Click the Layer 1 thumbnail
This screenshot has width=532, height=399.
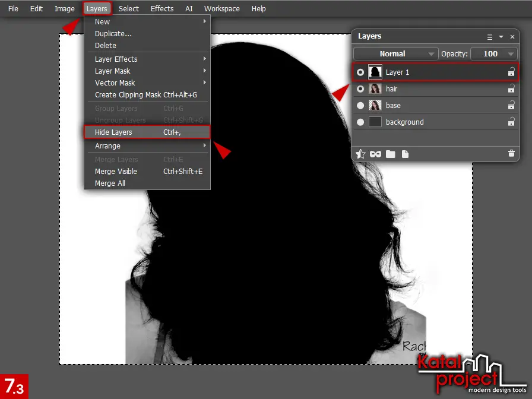375,71
